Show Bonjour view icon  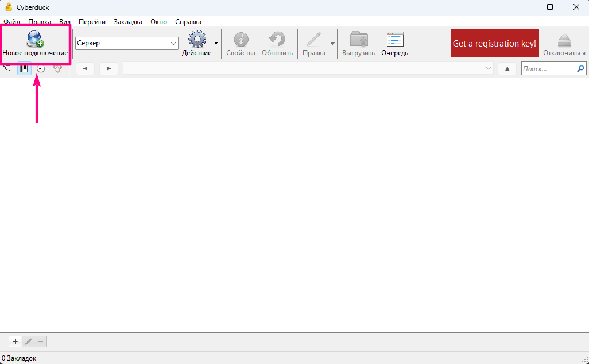coord(57,68)
